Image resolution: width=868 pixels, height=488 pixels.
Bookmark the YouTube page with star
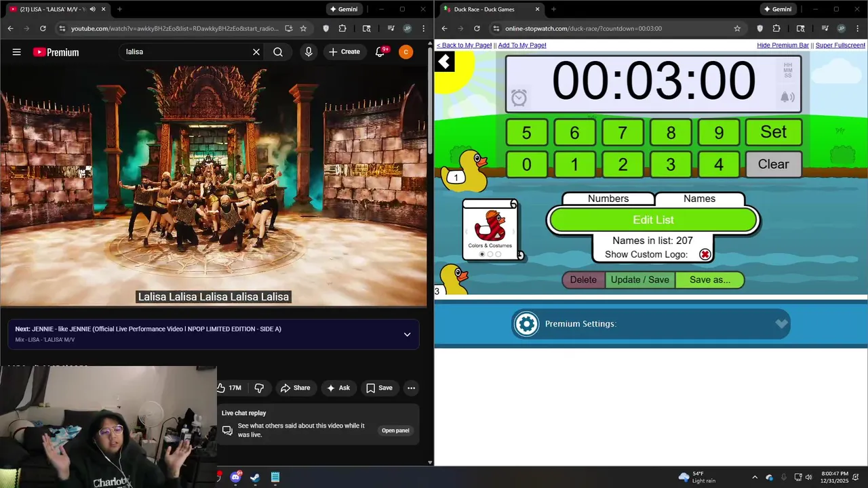(x=303, y=28)
